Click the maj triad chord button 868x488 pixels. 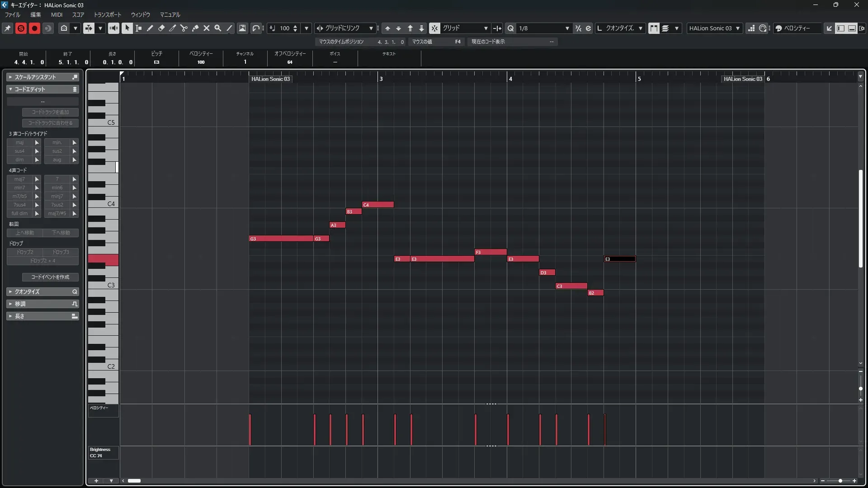point(19,142)
